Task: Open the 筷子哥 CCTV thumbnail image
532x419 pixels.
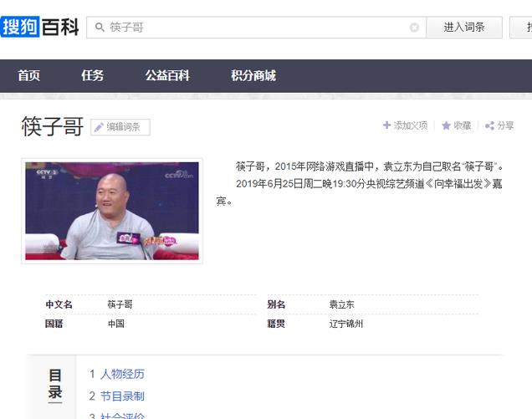Action: (112, 211)
